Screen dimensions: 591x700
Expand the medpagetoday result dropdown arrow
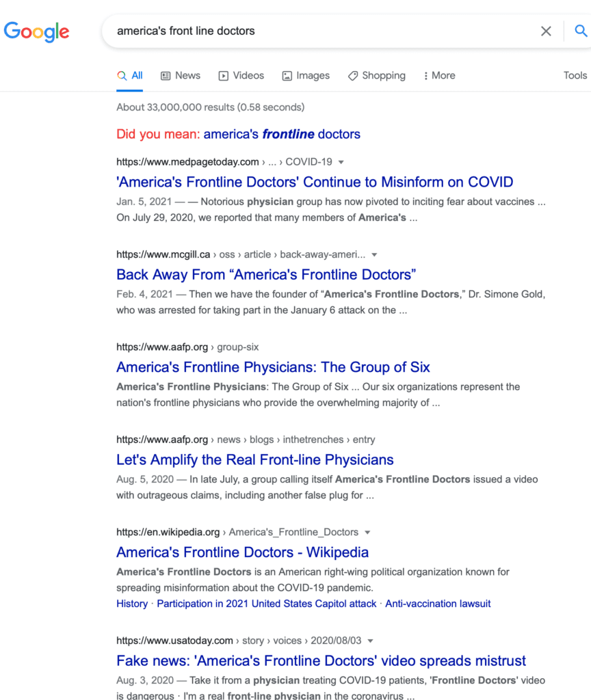341,162
